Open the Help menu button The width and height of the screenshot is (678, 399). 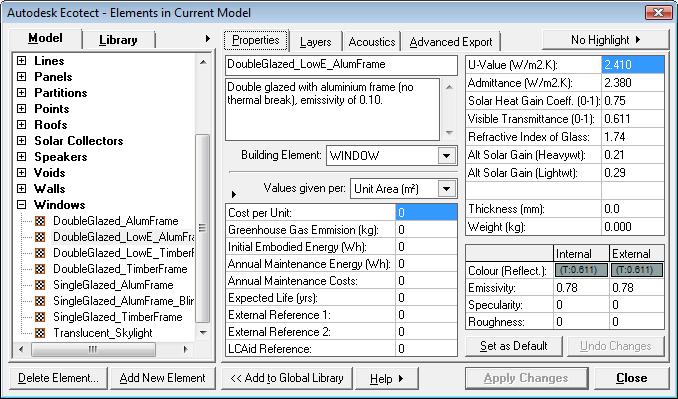pyautogui.click(x=387, y=379)
